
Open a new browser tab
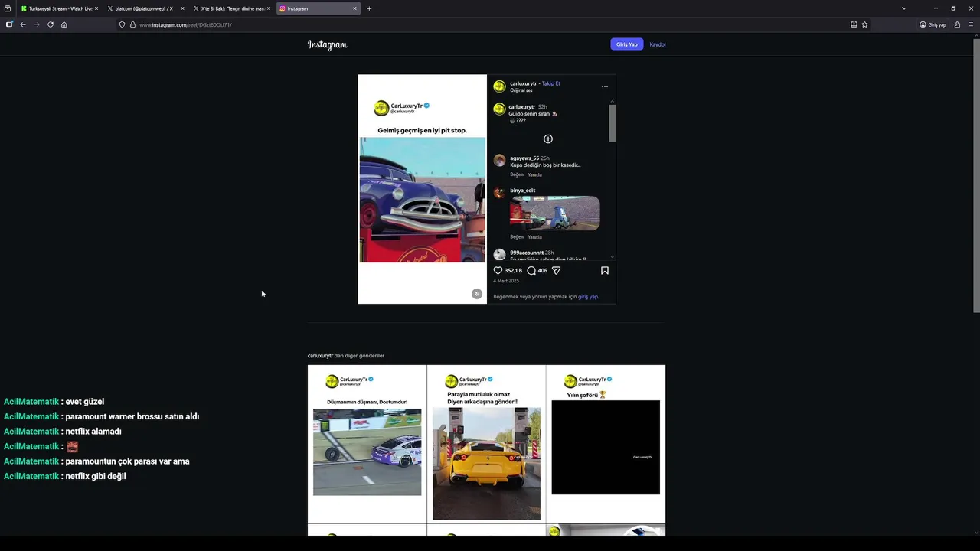[369, 8]
